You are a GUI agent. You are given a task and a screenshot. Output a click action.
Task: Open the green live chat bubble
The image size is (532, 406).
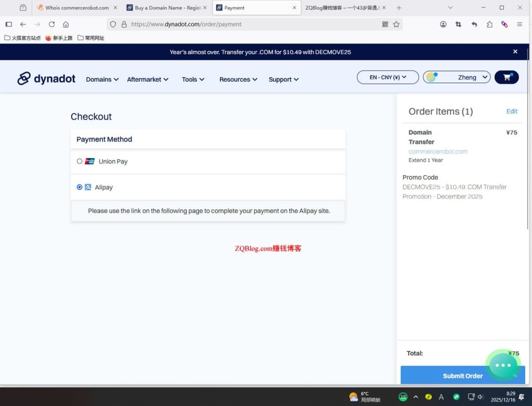click(503, 365)
